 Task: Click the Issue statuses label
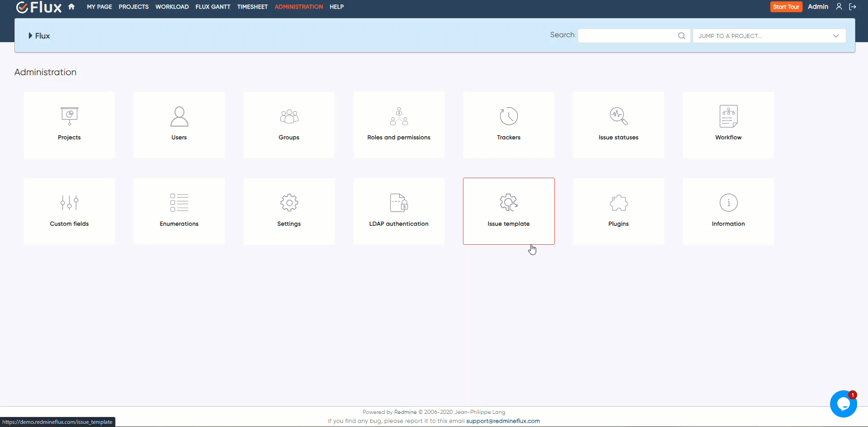[618, 138]
